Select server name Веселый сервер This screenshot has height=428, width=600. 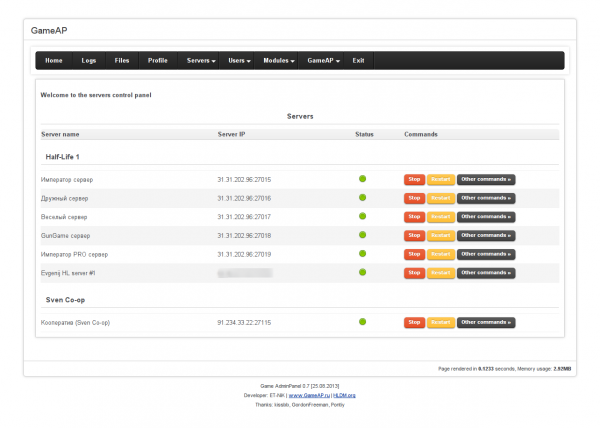coord(64,217)
